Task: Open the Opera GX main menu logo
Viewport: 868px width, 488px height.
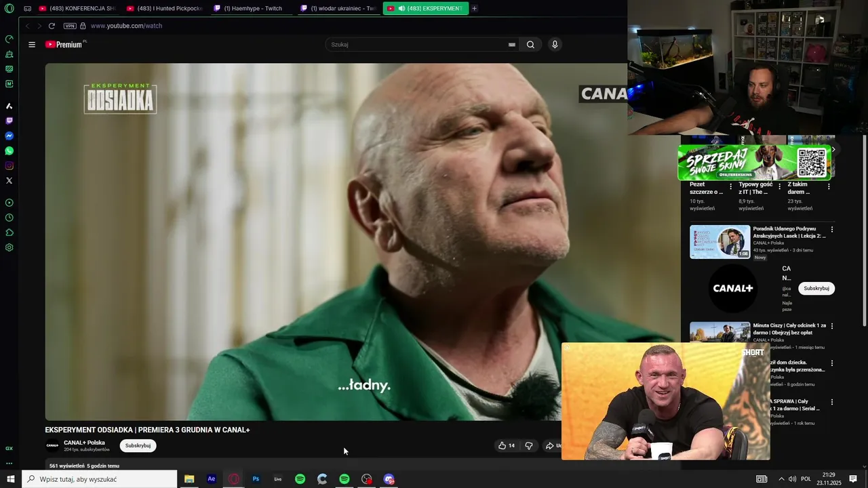Action: click(x=9, y=9)
